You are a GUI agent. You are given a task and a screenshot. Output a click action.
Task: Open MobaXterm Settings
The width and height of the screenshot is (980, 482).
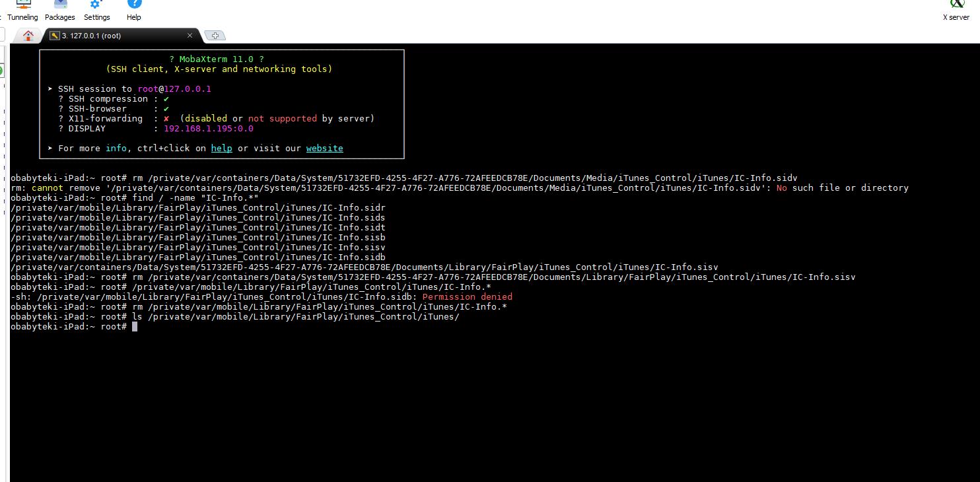[97, 11]
